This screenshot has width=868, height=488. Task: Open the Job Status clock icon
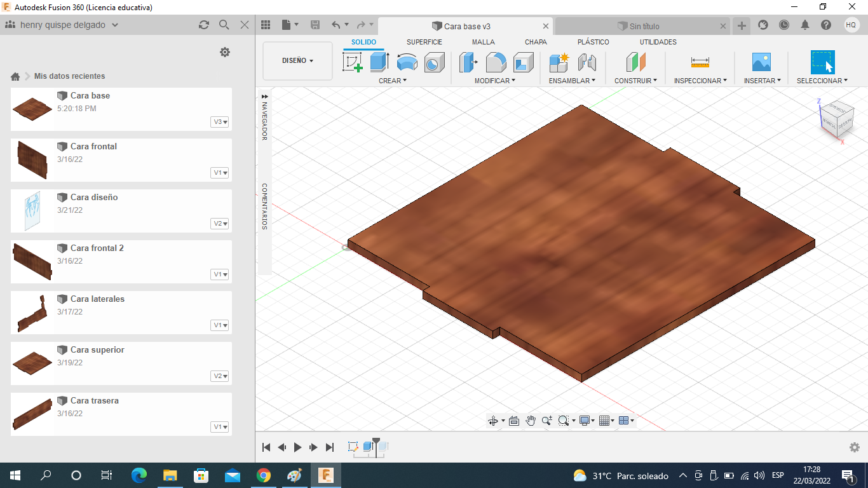tap(784, 25)
